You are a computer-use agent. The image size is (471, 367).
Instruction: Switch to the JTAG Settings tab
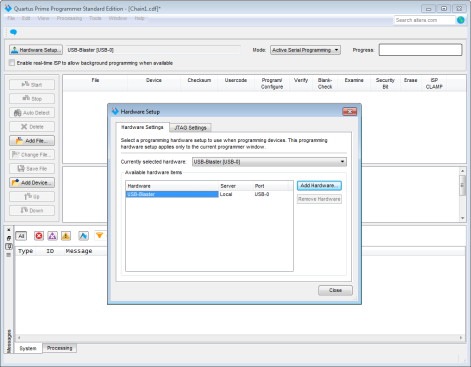pos(190,128)
